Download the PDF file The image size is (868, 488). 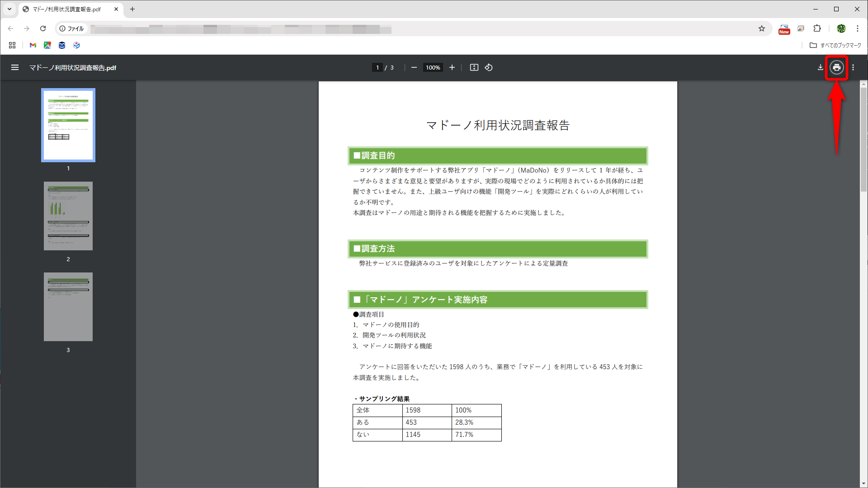(x=820, y=67)
